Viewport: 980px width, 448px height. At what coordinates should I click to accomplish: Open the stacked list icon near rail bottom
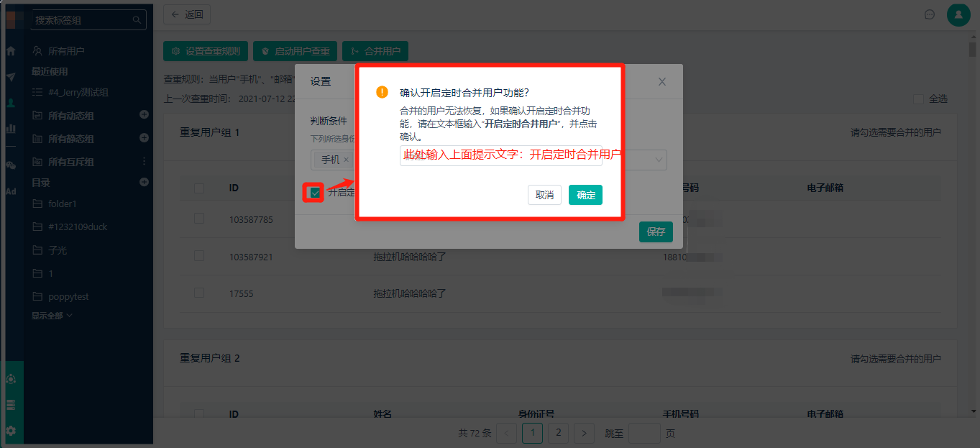click(11, 405)
